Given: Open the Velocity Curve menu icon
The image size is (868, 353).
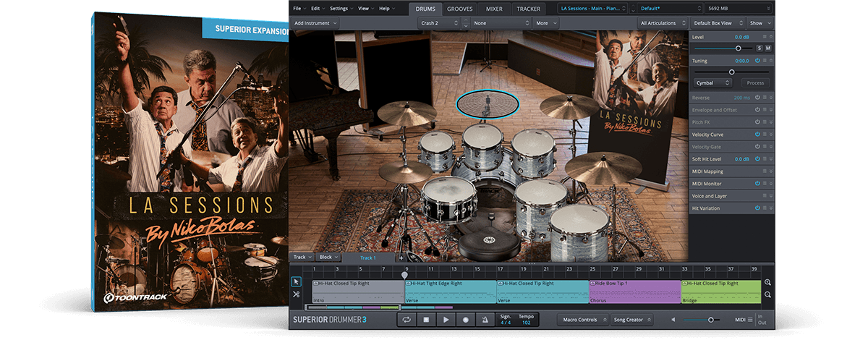Looking at the screenshot, I should 765,135.
